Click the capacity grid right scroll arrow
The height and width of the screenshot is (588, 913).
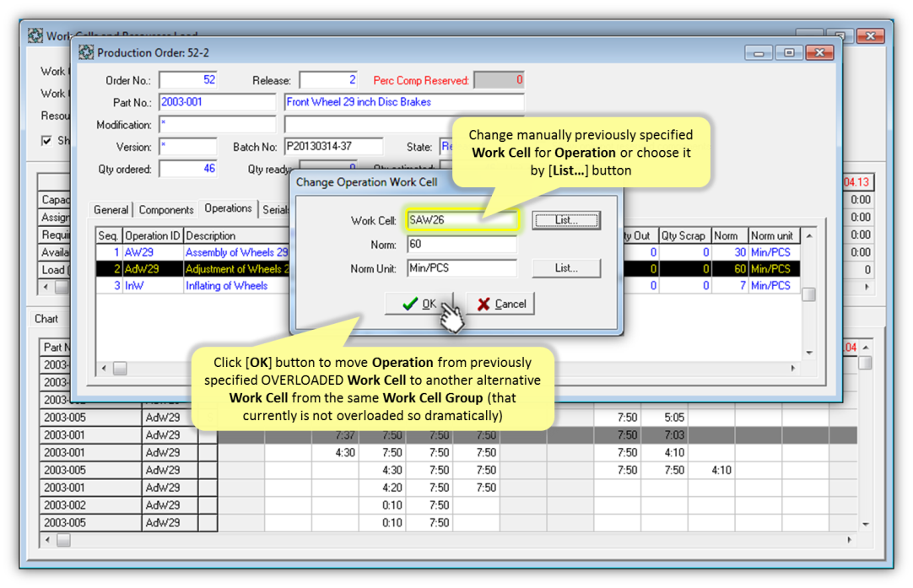pos(867,287)
